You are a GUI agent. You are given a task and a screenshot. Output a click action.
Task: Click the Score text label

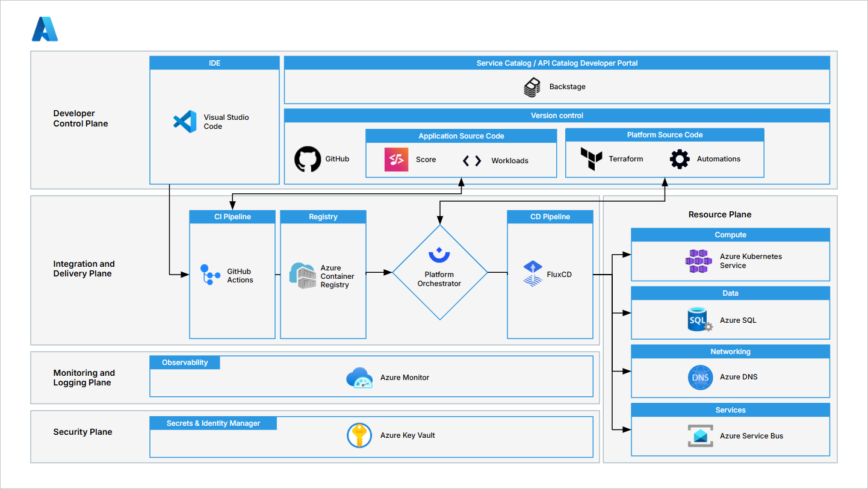tap(426, 160)
